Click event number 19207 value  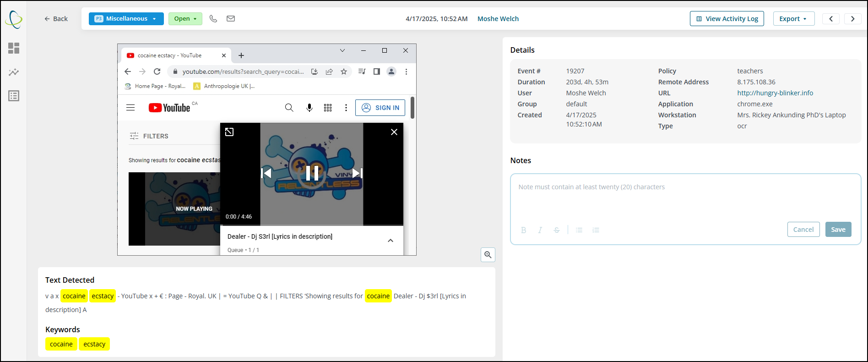(x=575, y=71)
